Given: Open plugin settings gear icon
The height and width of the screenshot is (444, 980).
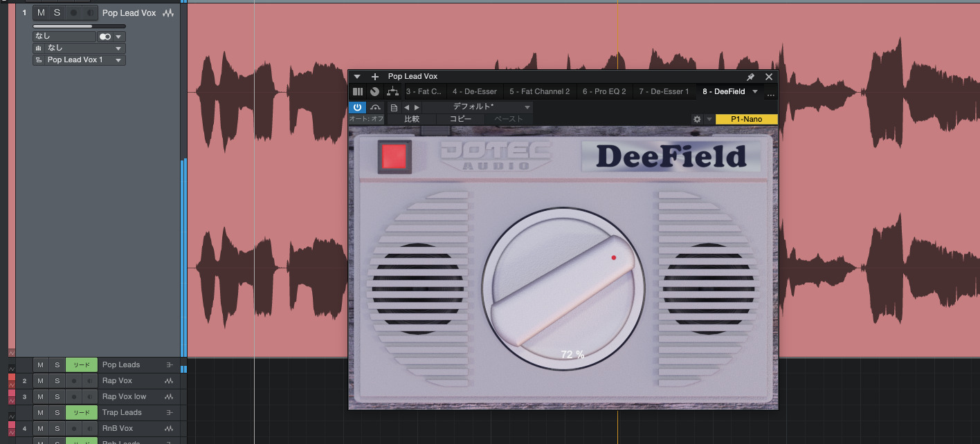Looking at the screenshot, I should click(x=697, y=119).
